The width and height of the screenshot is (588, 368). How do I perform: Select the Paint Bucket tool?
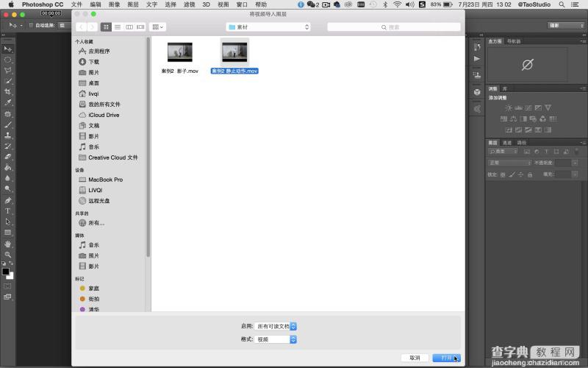pyautogui.click(x=7, y=168)
